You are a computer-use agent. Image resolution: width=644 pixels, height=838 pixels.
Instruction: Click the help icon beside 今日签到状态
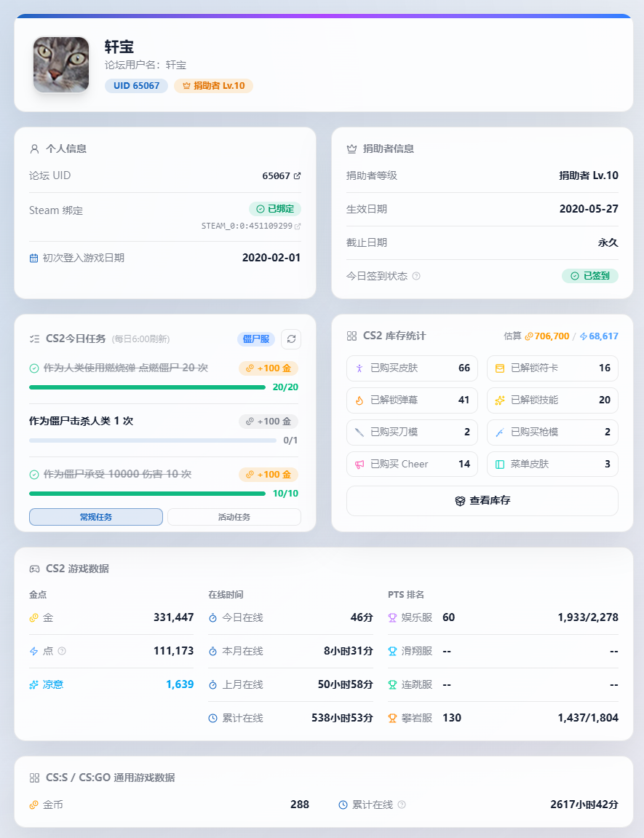click(416, 277)
